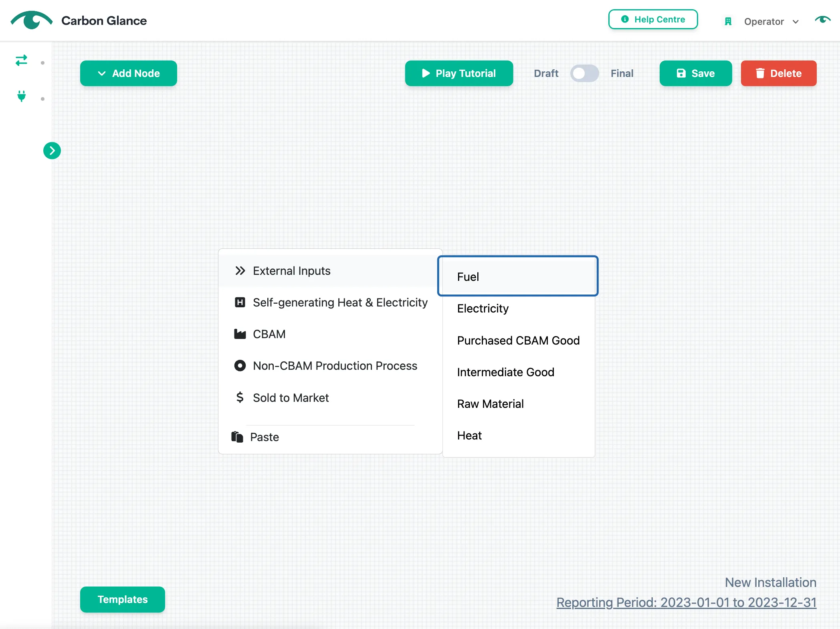Click the Carbon Glance eye logo
Image resolution: width=840 pixels, height=629 pixels.
pos(31,20)
